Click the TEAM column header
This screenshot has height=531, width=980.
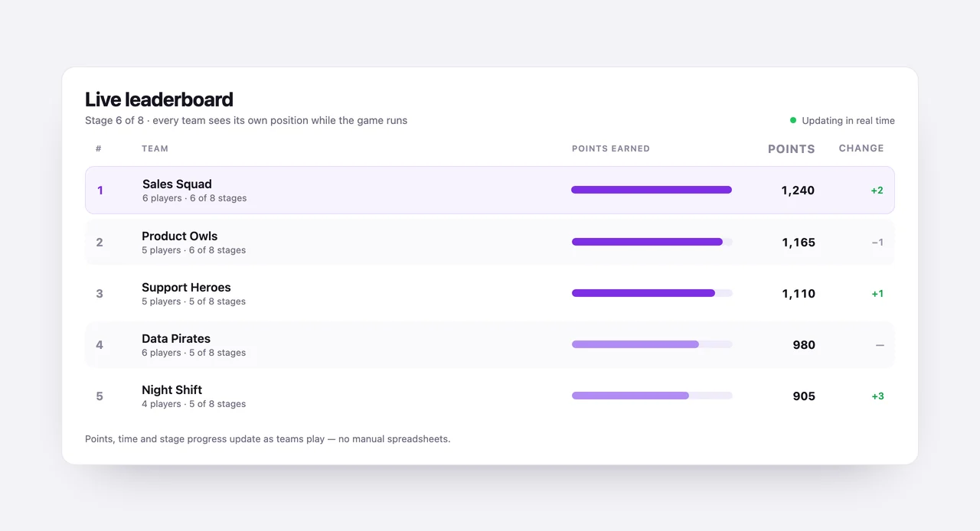coord(155,148)
